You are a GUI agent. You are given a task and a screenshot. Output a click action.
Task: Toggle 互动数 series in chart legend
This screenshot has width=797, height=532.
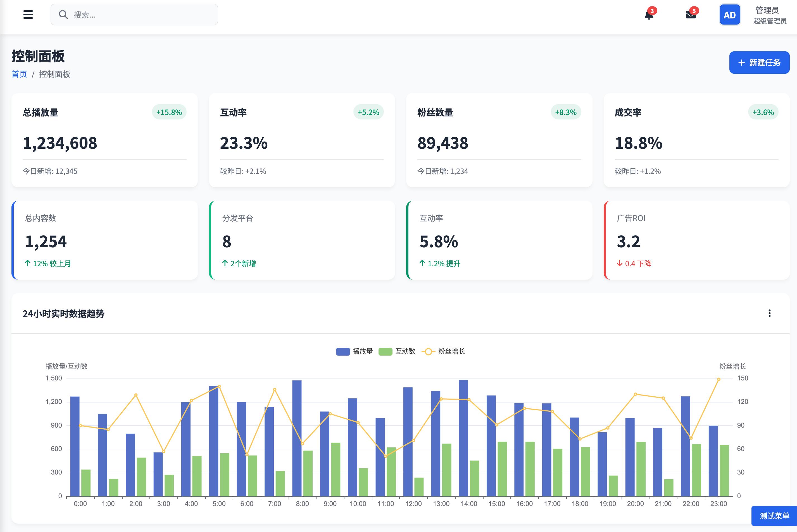tap(397, 351)
